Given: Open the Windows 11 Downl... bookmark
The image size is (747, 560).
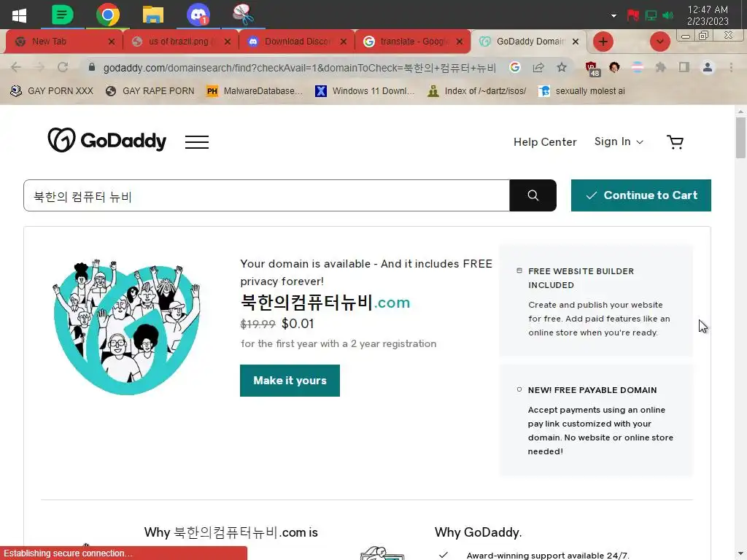Looking at the screenshot, I should 365,91.
